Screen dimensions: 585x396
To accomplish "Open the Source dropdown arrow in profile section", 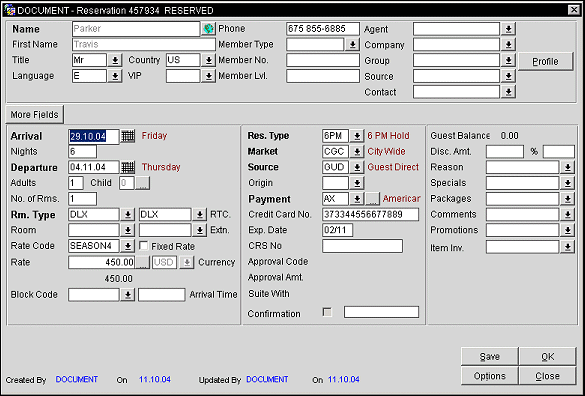I will tap(508, 76).
